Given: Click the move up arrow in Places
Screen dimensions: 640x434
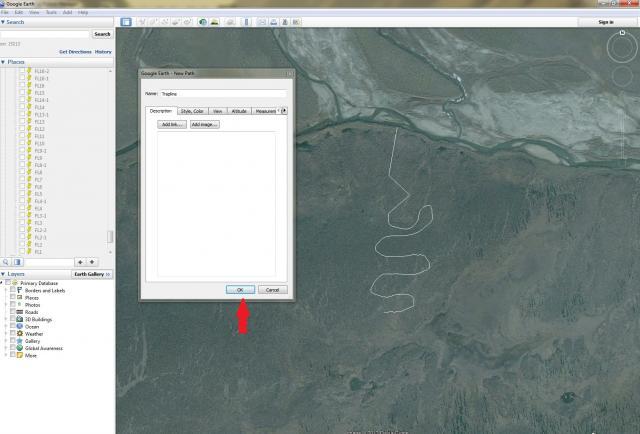Looking at the screenshot, I should pyautogui.click(x=79, y=261).
